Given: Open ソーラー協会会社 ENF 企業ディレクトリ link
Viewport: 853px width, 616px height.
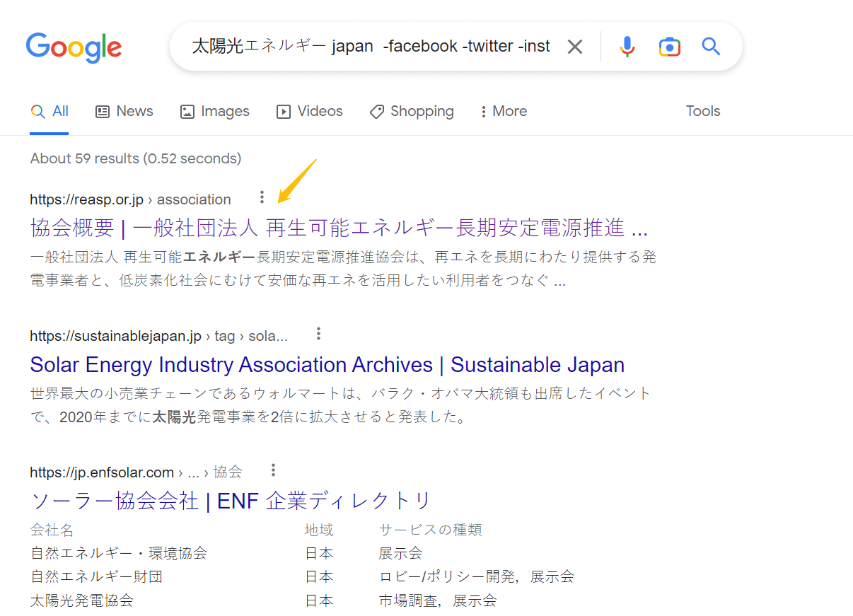Looking at the screenshot, I should pyautogui.click(x=231, y=501).
